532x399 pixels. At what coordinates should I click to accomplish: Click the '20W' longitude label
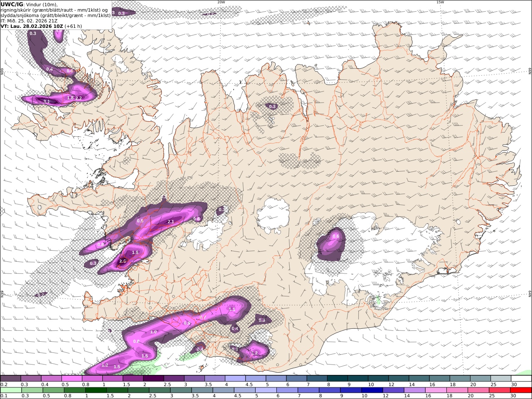click(x=221, y=2)
